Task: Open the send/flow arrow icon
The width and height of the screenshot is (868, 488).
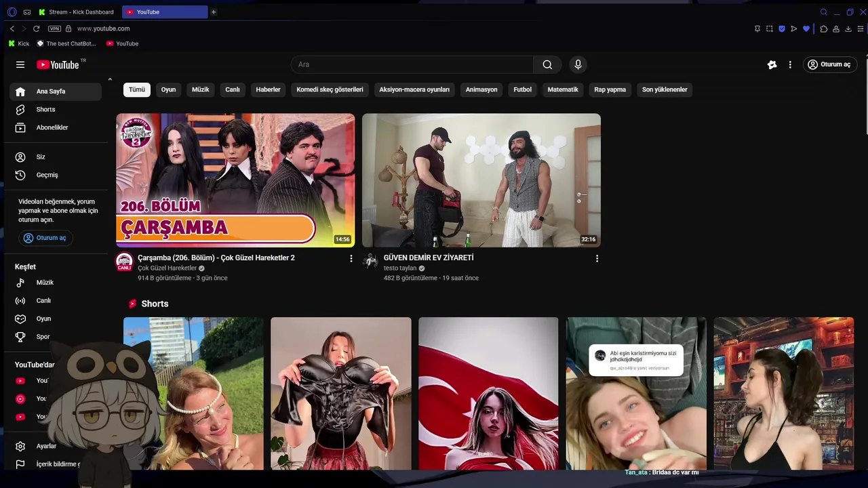Action: (x=794, y=28)
